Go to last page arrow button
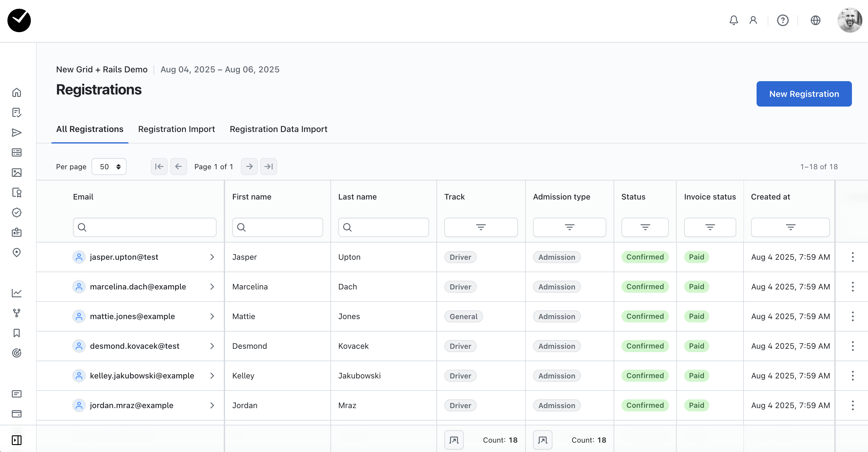This screenshot has height=452, width=868. pos(269,167)
